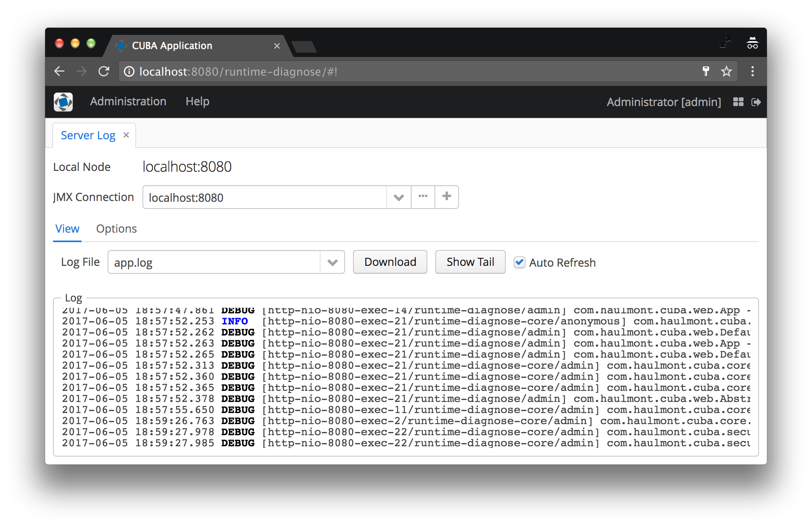The width and height of the screenshot is (812, 527).
Task: Go back with browser back arrow
Action: (x=59, y=71)
